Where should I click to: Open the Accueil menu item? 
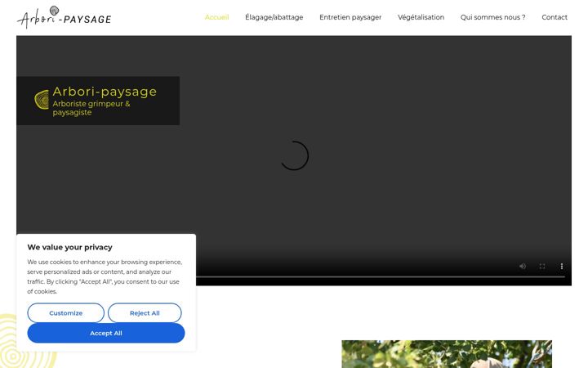click(216, 17)
